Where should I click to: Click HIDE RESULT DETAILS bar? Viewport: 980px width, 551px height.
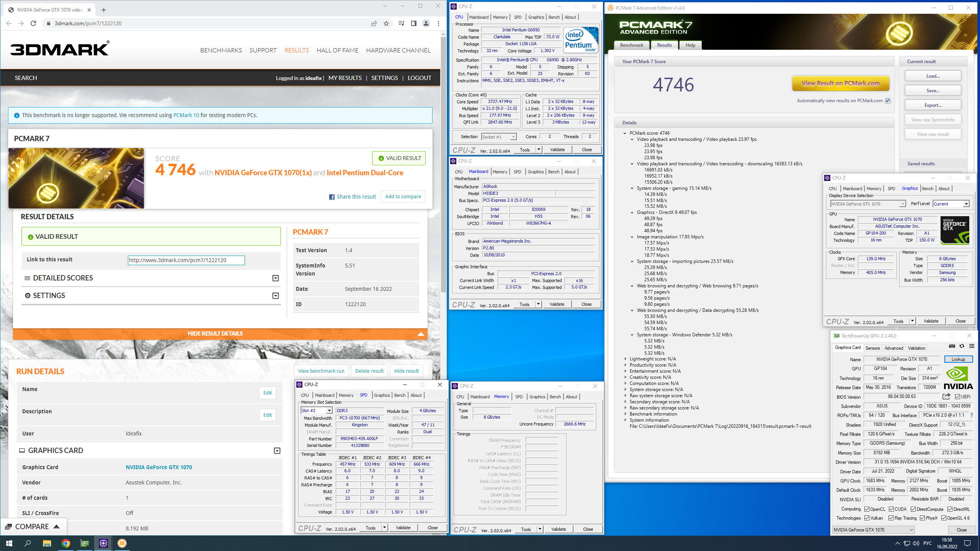click(220, 334)
